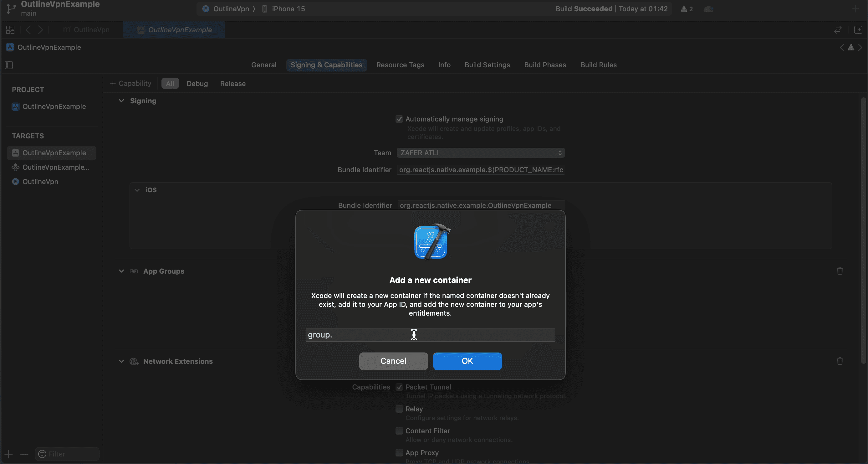868x464 pixels.
Task: Open the Team dropdown ZAFER ATLI
Action: click(481, 153)
